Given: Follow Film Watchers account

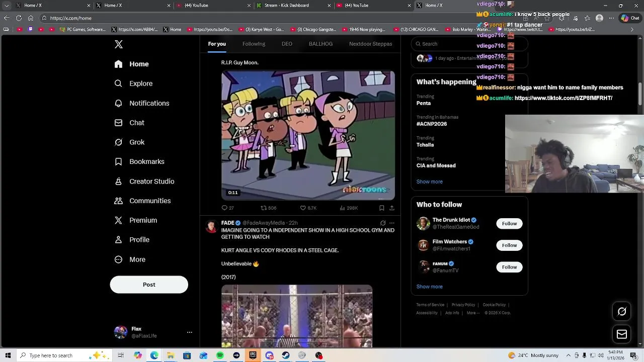Looking at the screenshot, I should pos(509,245).
